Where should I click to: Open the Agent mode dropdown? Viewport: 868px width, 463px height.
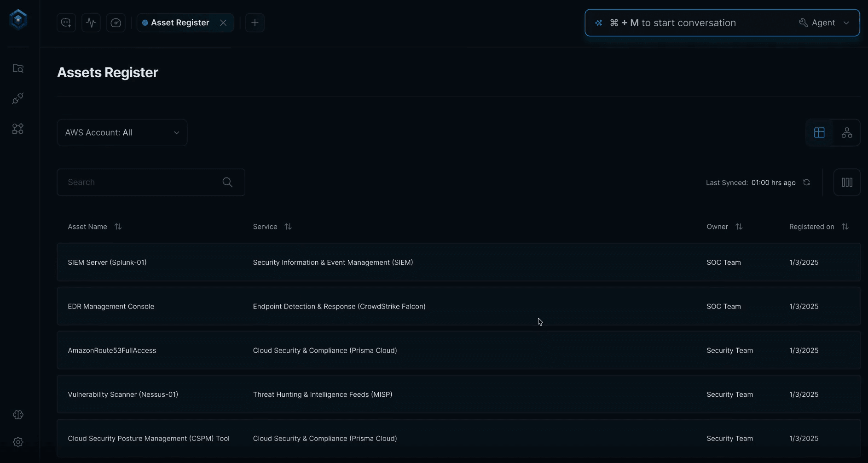click(824, 23)
